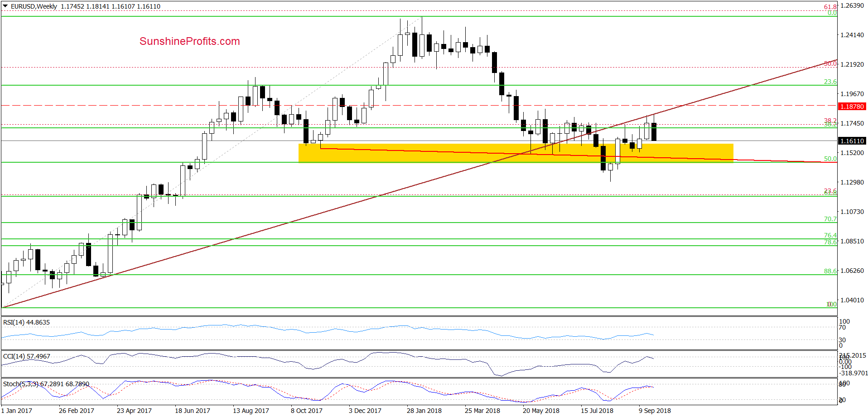Select the 8 Oct 2017 date label
This screenshot has height=417, width=868.
pos(307,411)
